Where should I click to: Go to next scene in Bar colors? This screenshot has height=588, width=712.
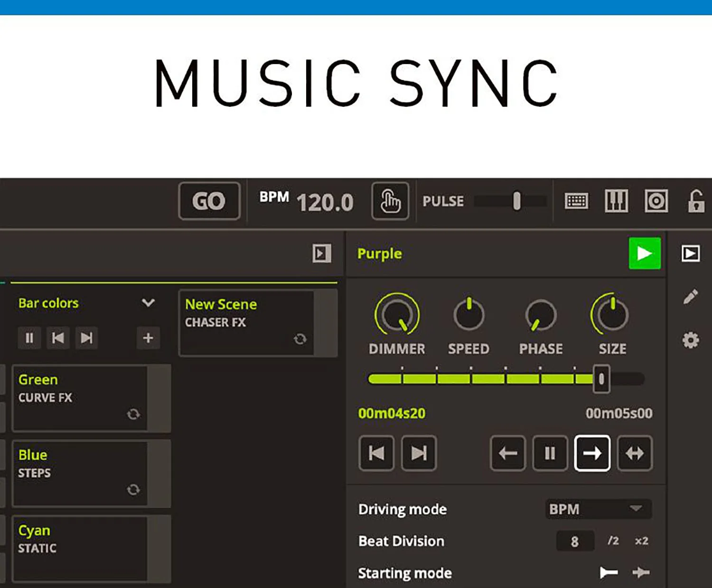click(x=86, y=338)
